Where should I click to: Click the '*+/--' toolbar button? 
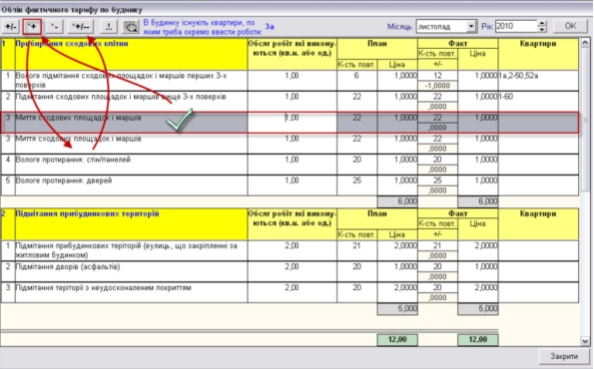point(81,27)
